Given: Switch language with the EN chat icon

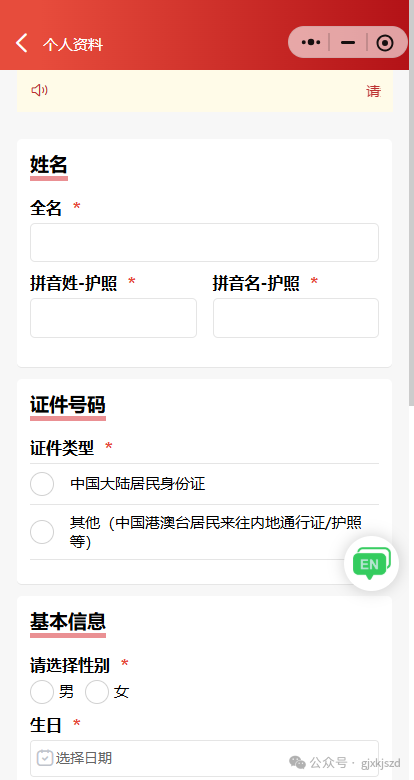Looking at the screenshot, I should click(371, 563).
